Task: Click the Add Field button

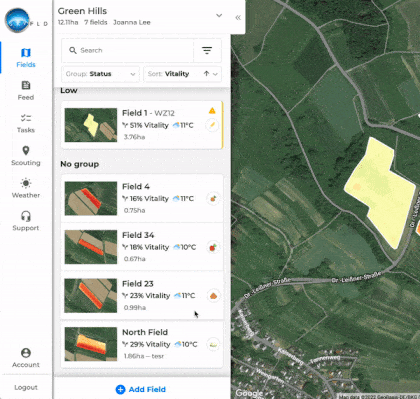Action: click(141, 389)
